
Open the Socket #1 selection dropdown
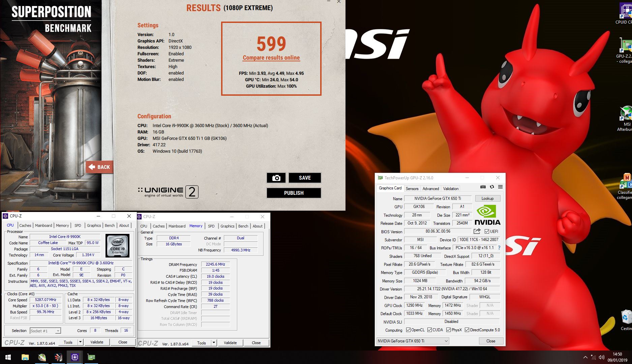45,331
